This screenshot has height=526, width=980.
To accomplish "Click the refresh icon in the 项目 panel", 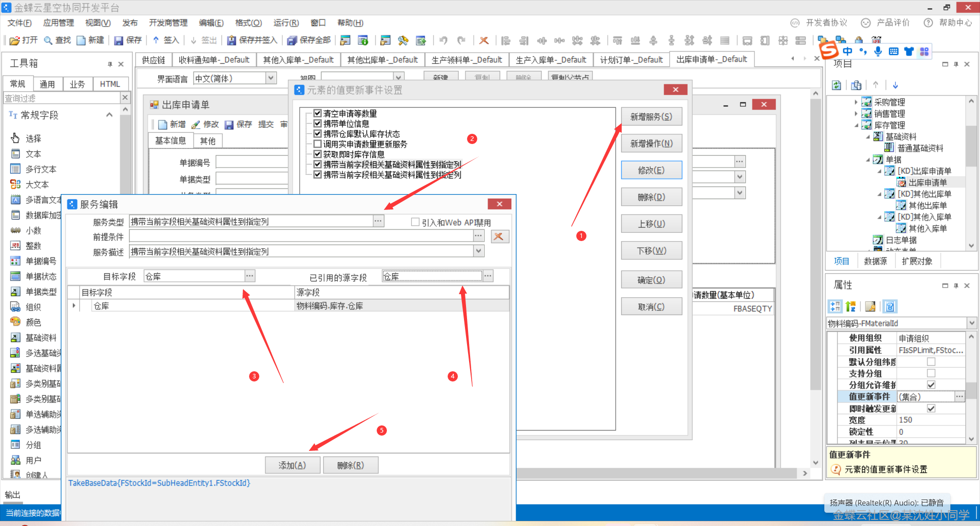I will (837, 85).
